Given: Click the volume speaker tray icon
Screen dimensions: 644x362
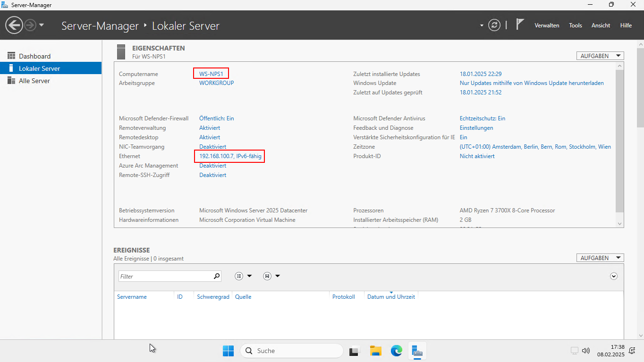Looking at the screenshot, I should [x=586, y=351].
